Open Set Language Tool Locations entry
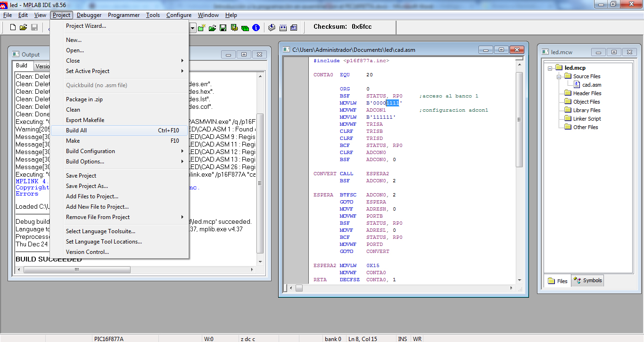The height and width of the screenshot is (342, 644). (x=120, y=242)
